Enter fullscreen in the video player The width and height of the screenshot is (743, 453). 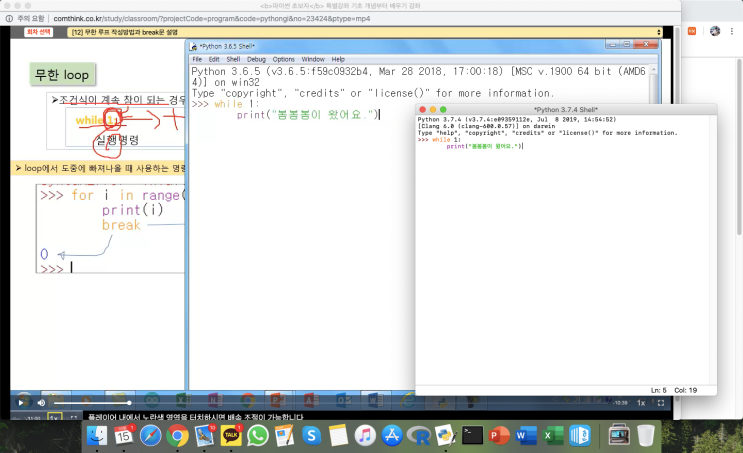click(x=661, y=403)
